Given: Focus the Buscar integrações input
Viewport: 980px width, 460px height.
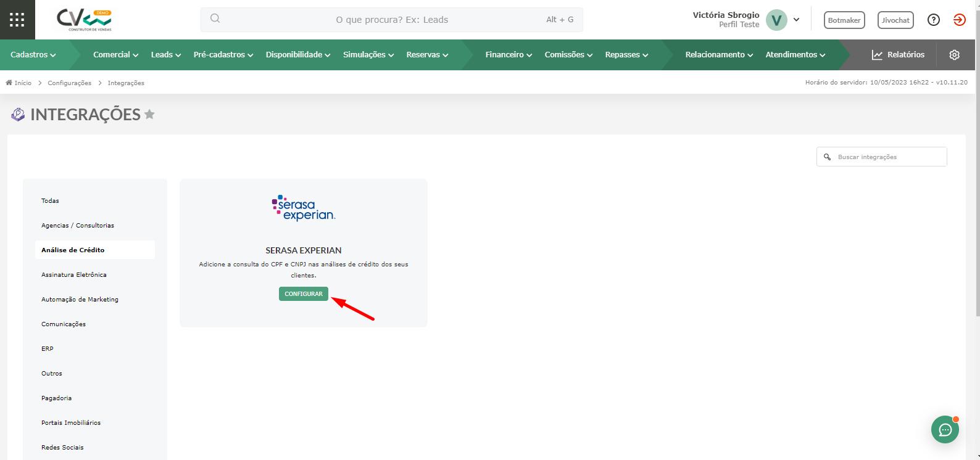Looking at the screenshot, I should click(882, 157).
